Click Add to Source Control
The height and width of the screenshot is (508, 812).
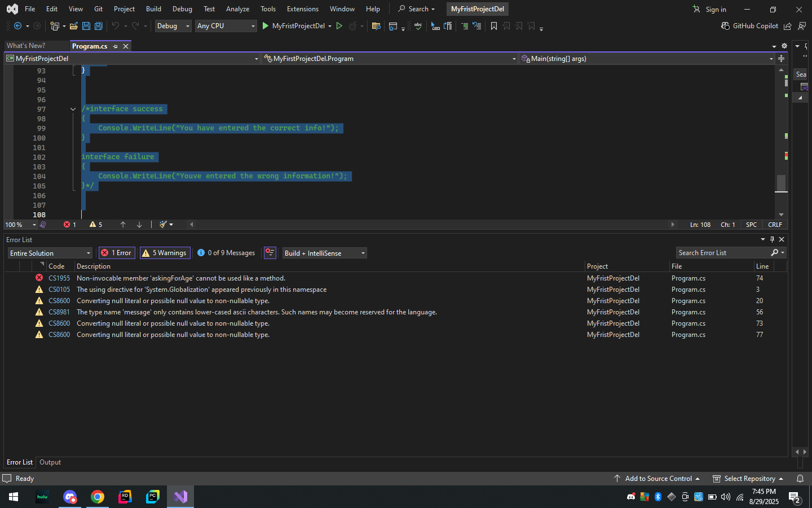tap(657, 479)
